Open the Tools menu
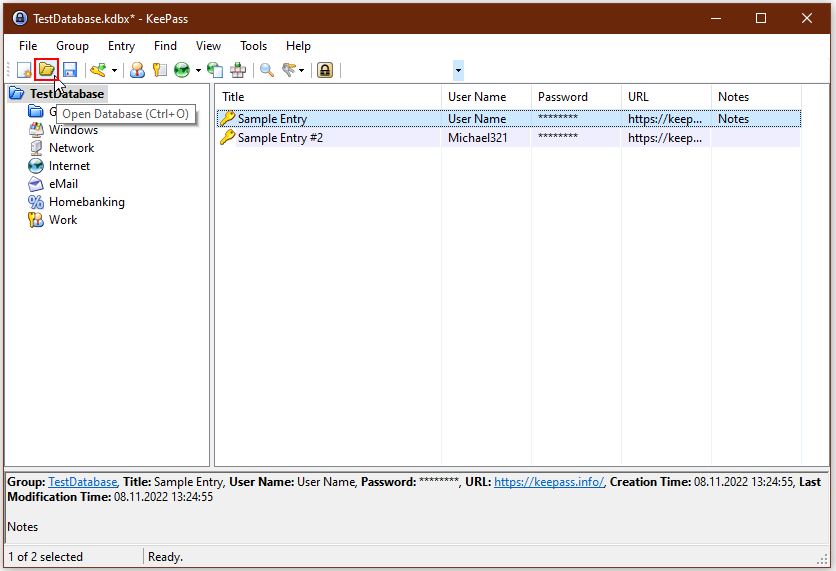 click(253, 46)
